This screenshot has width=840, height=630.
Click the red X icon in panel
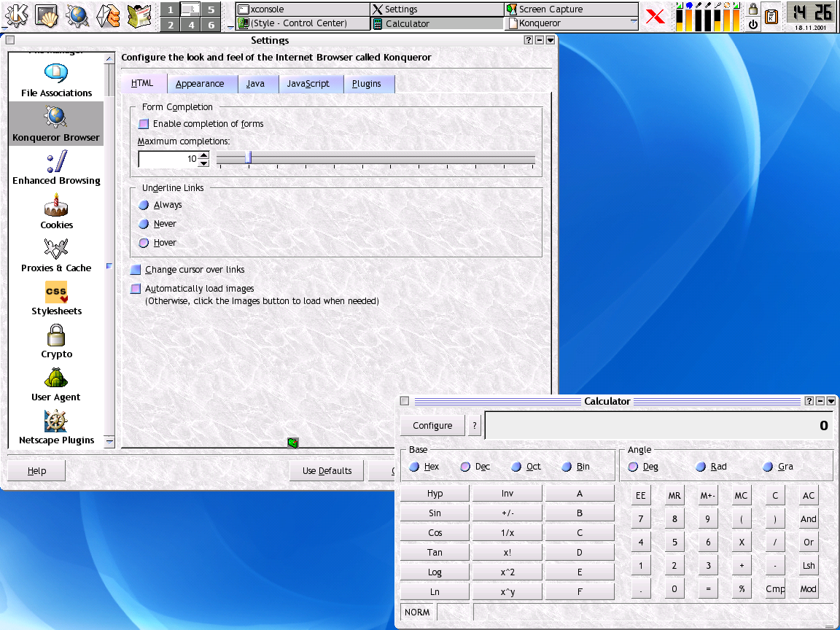655,16
